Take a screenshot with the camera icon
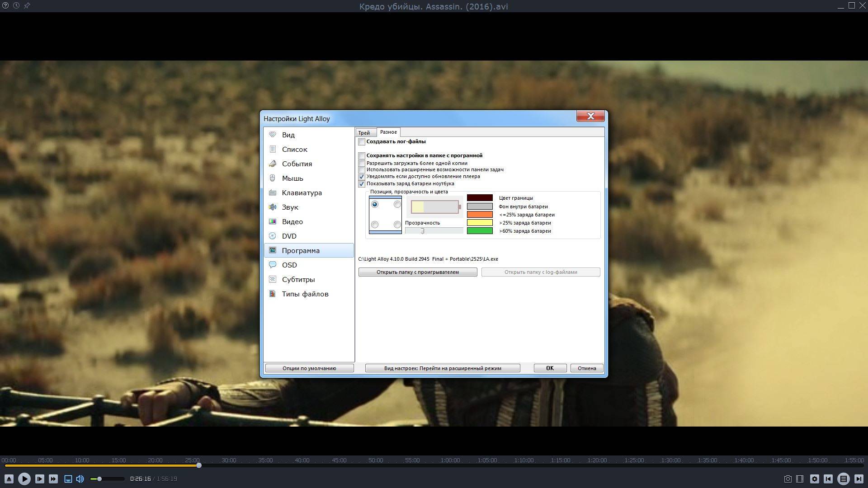868x488 pixels. (x=788, y=479)
